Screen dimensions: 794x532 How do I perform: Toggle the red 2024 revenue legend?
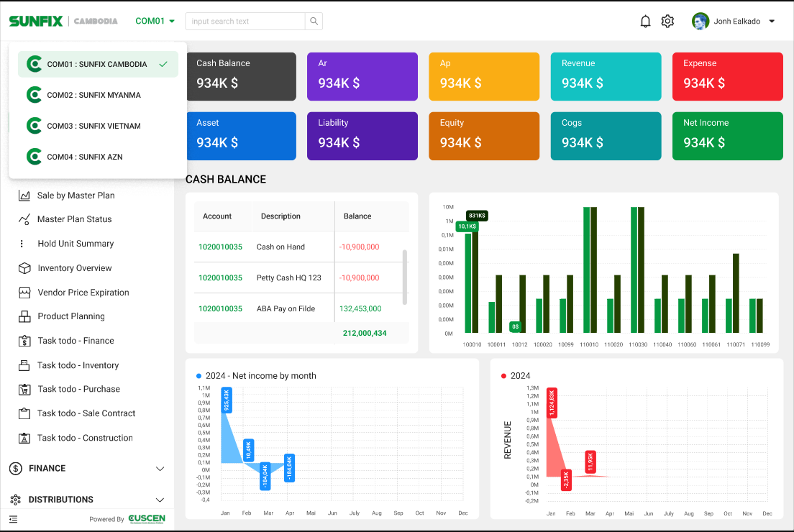(516, 375)
